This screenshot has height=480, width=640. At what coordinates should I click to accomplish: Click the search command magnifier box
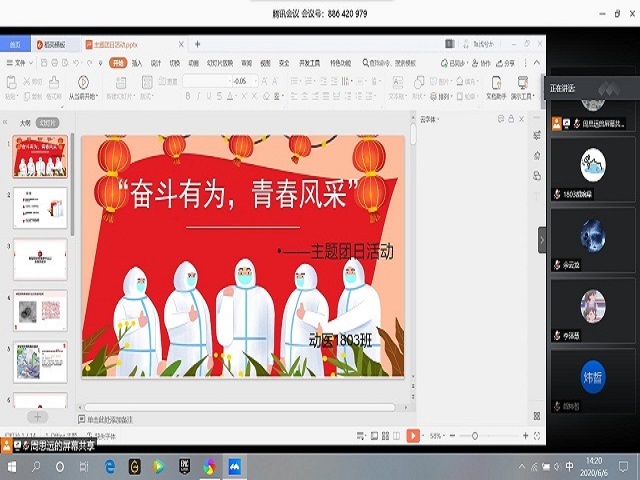coord(389,63)
